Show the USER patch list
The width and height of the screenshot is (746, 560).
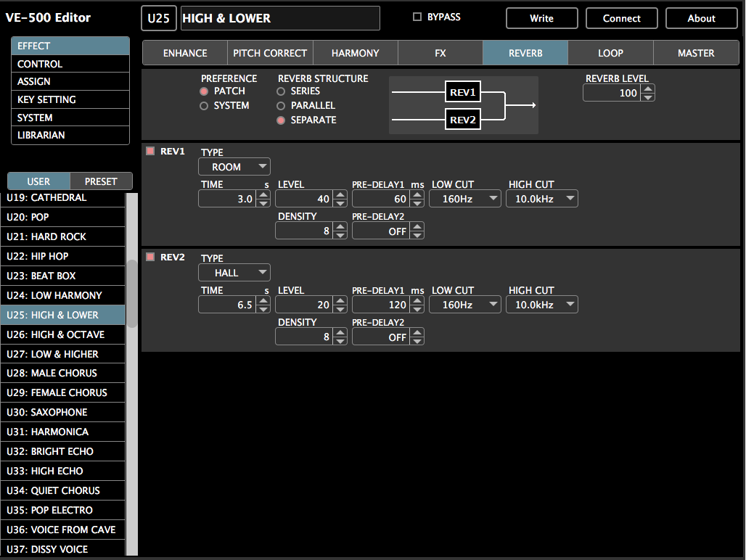tap(38, 181)
